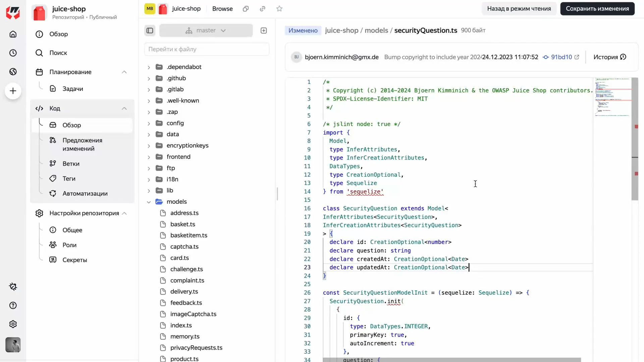Image resolution: width=644 pixels, height=362 pixels.
Task: Open feedback.ts file
Action: [x=186, y=303]
